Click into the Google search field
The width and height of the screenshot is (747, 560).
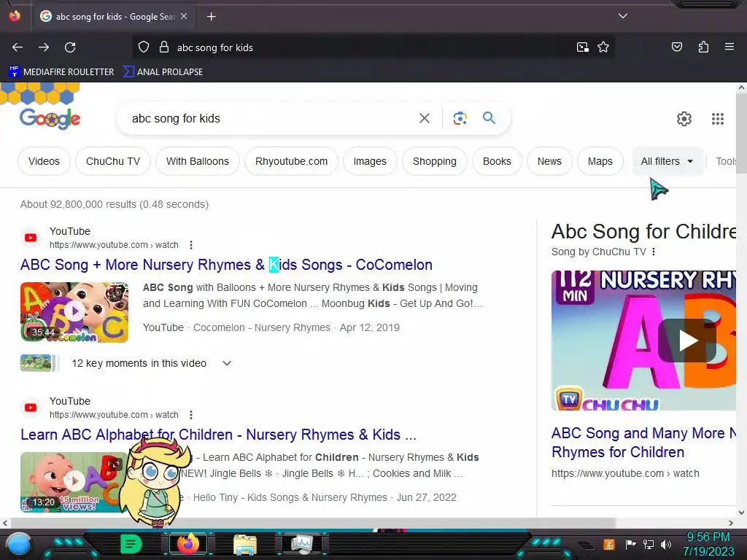pyautogui.click(x=271, y=119)
